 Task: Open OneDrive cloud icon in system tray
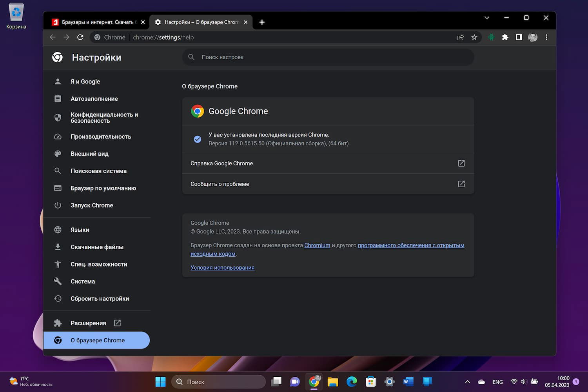pyautogui.click(x=481, y=382)
